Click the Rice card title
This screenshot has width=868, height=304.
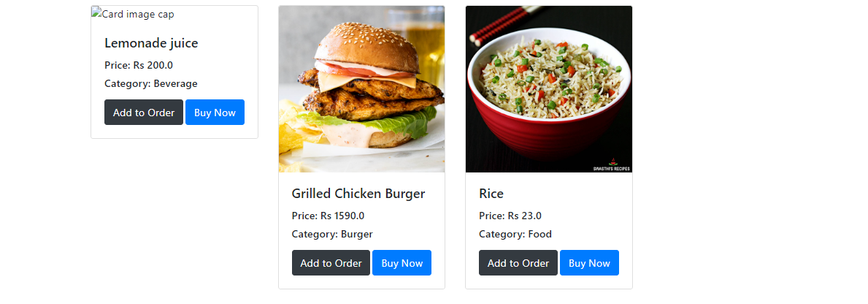[491, 194]
